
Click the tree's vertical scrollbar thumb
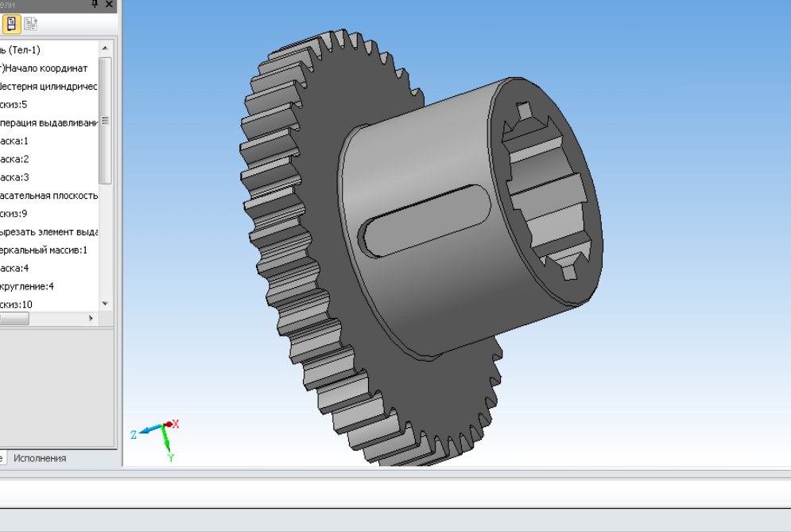click(x=105, y=121)
